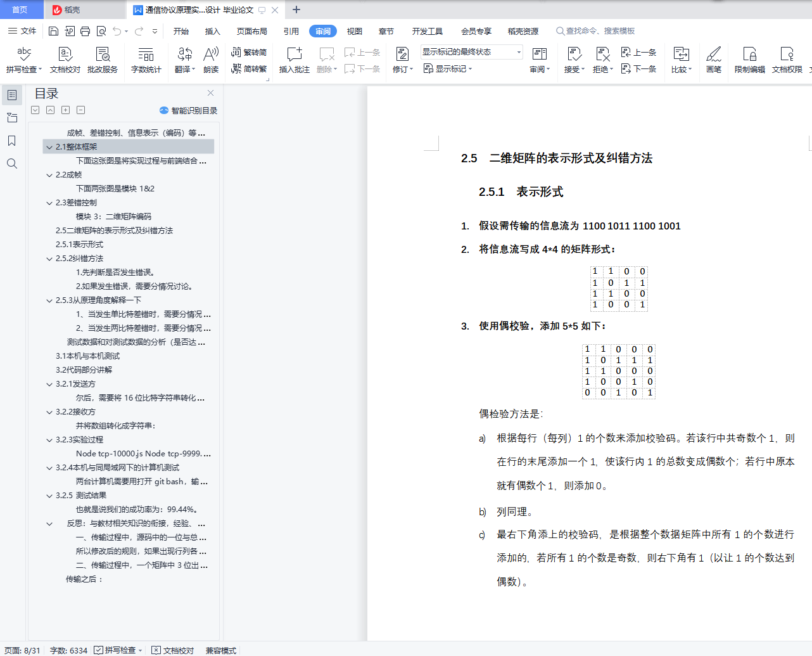Collapse the 3.2.3实验过程 outline node
The width and height of the screenshot is (812, 656).
coord(49,440)
